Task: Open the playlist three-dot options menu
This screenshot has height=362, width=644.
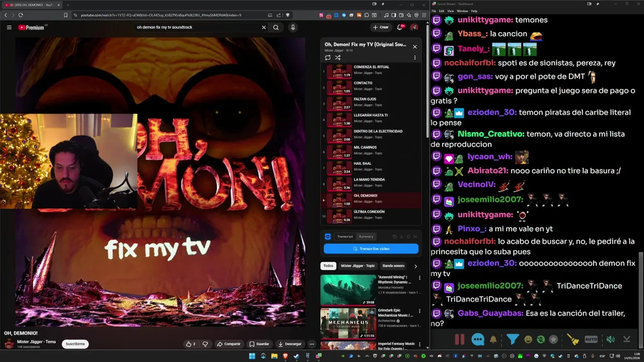Action: (415, 57)
